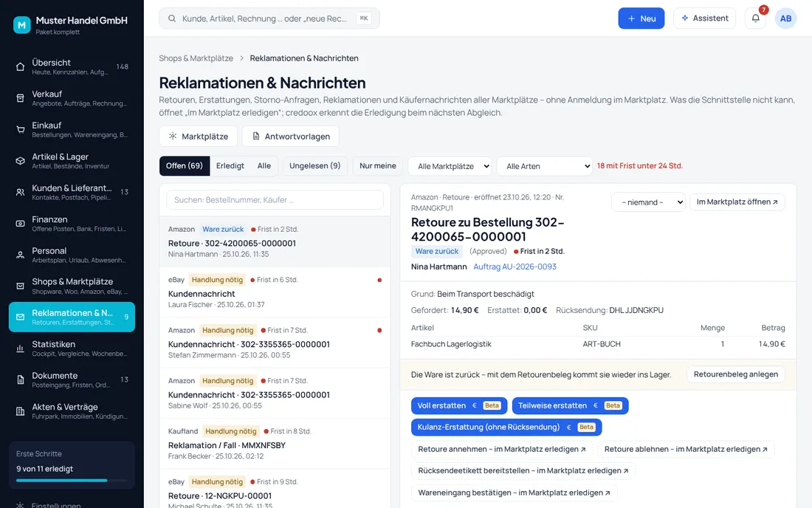Select Reklamation / Fall MMXNFSBY entry
Viewport: 812px width, 508px height.
click(275, 444)
